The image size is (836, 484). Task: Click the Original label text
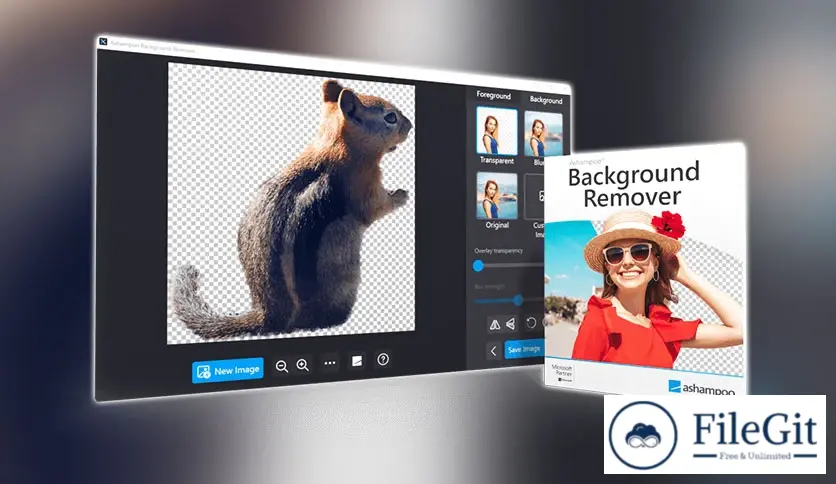(x=497, y=225)
